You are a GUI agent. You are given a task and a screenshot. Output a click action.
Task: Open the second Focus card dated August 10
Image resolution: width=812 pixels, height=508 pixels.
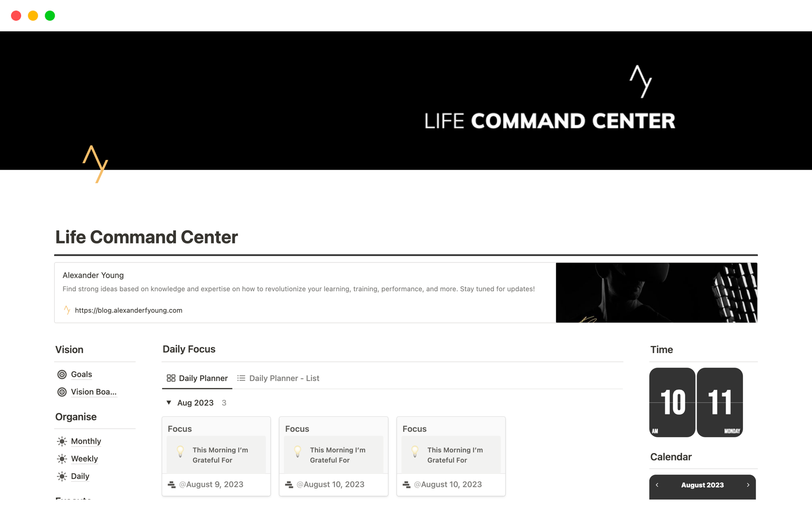[x=333, y=456]
